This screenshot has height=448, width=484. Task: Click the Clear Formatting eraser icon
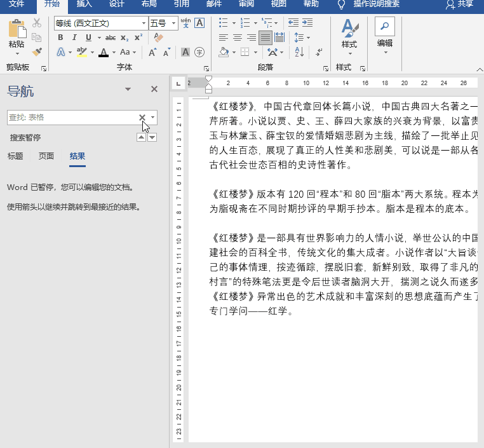click(159, 37)
